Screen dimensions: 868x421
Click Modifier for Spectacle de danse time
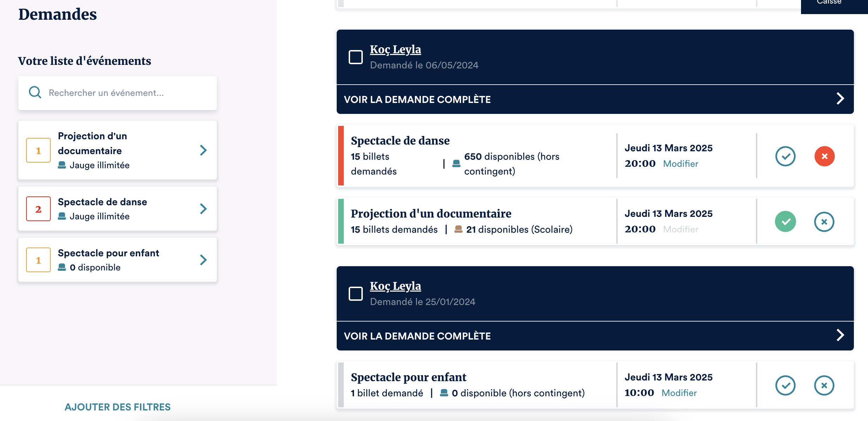point(680,164)
